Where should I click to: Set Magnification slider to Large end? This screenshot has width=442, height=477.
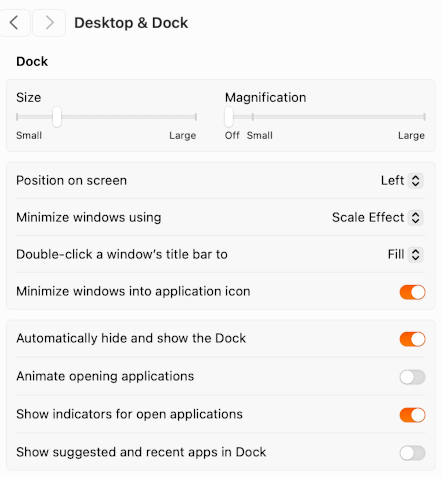424,117
